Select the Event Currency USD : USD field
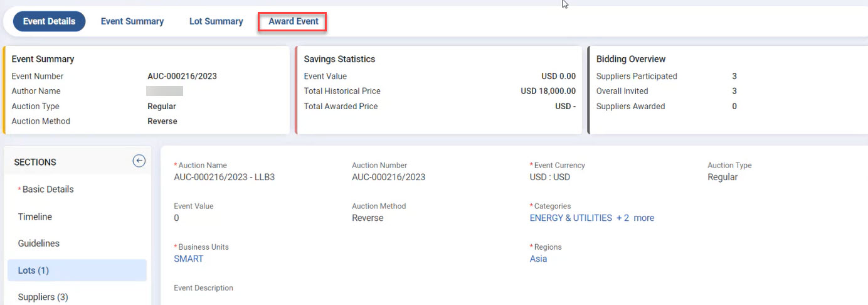 [x=550, y=177]
